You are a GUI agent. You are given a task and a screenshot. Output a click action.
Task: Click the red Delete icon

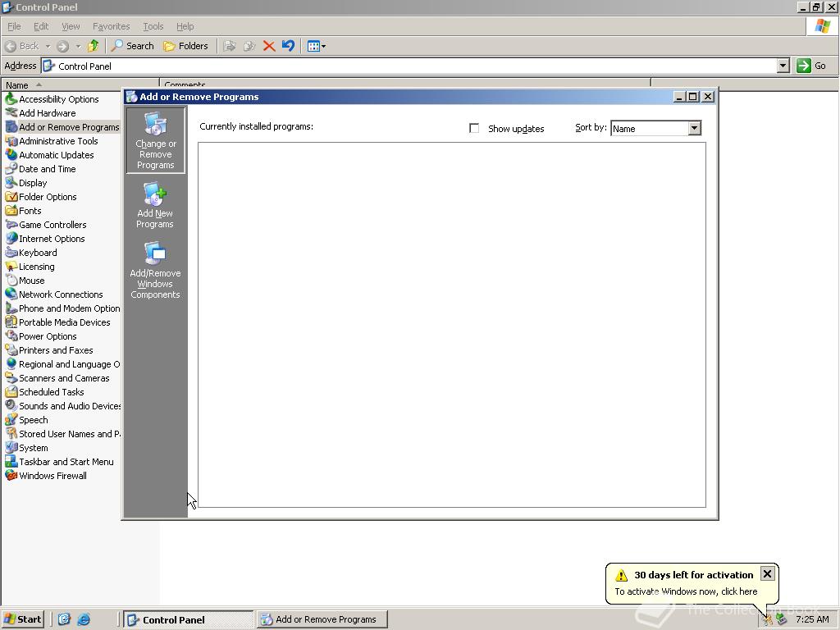[x=269, y=46]
